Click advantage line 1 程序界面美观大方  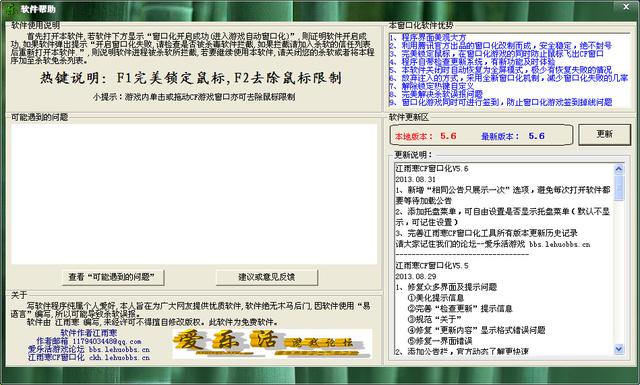427,37
